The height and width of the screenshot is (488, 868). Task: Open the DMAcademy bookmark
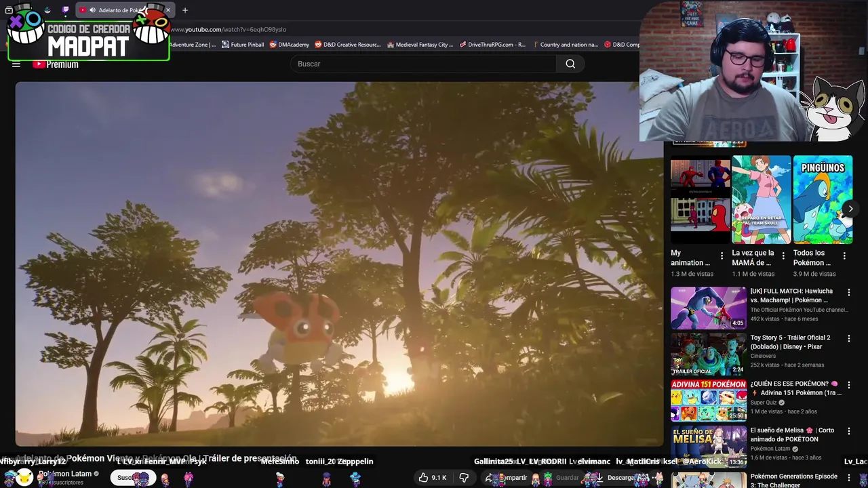click(289, 45)
